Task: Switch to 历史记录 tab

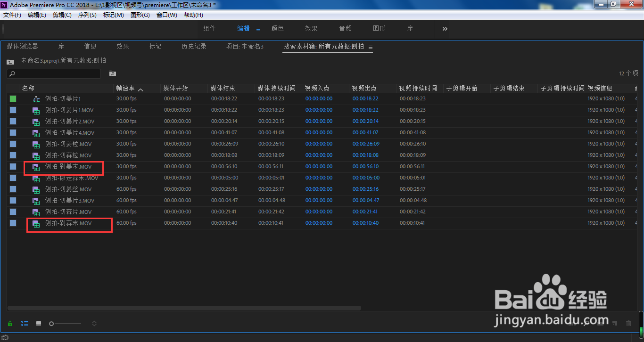Action: [194, 46]
